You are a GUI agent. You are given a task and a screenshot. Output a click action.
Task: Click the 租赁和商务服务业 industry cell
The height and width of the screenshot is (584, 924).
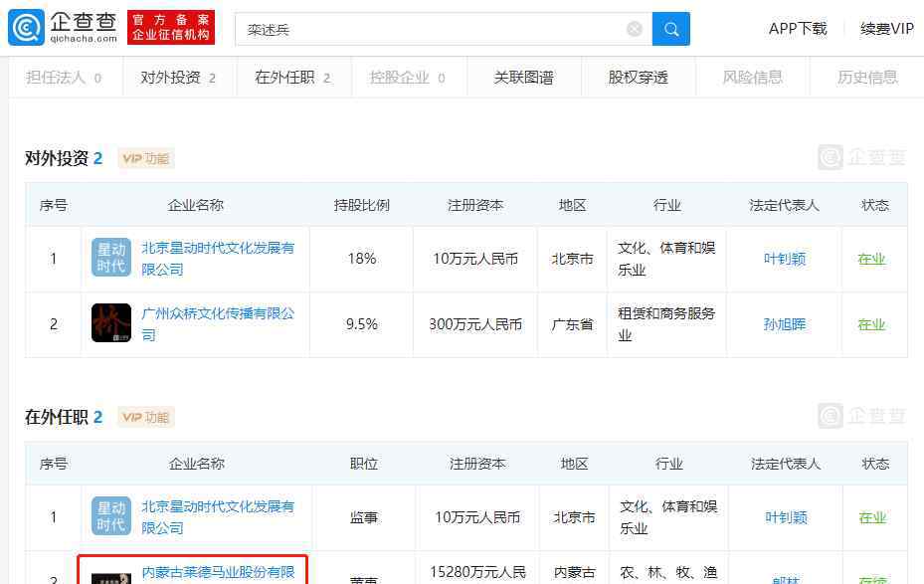[666, 324]
